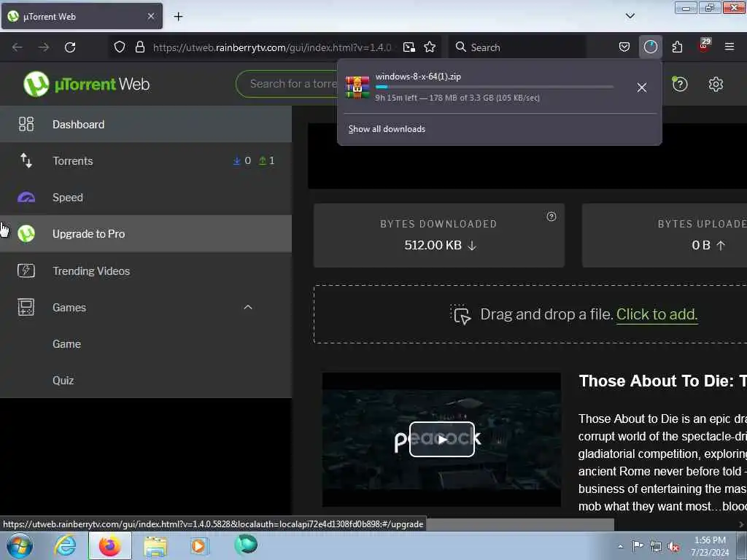Open the Speed sidebar item
747x560 pixels.
(x=146, y=197)
